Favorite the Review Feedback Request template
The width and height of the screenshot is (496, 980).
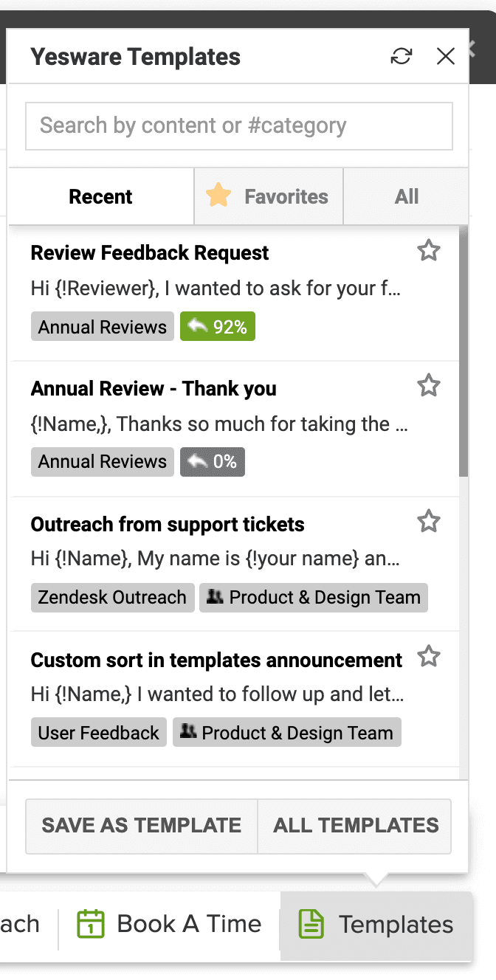(429, 251)
